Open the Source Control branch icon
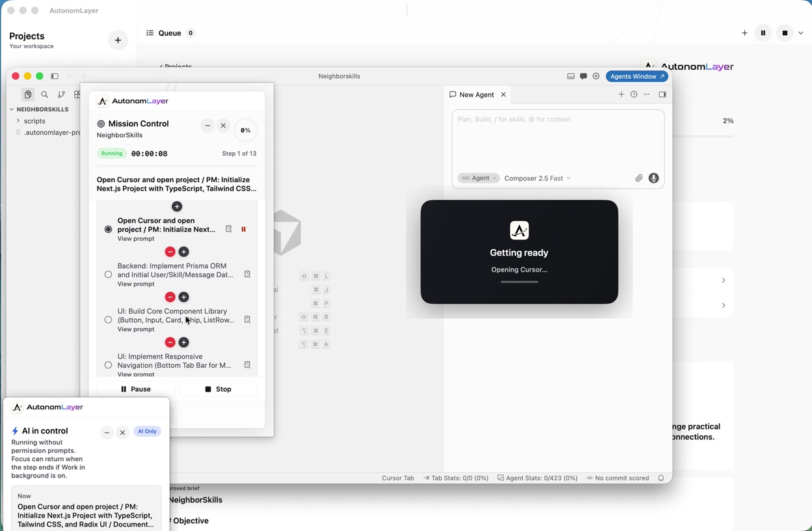 click(61, 95)
